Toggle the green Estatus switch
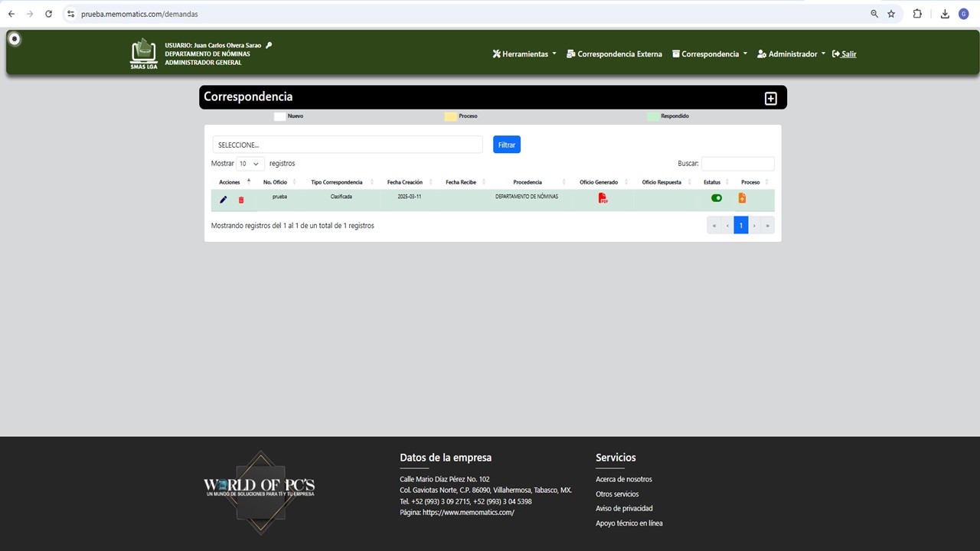Screen dimensions: 980x551 click(717, 198)
